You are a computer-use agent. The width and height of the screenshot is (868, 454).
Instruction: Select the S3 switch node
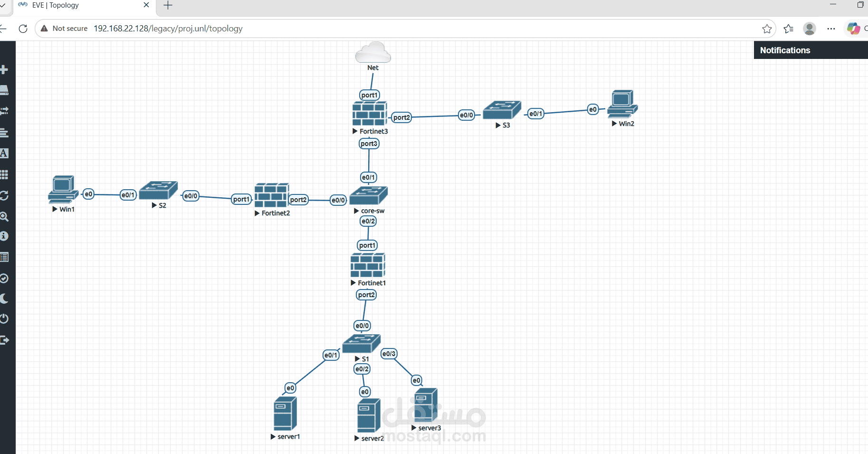[502, 110]
